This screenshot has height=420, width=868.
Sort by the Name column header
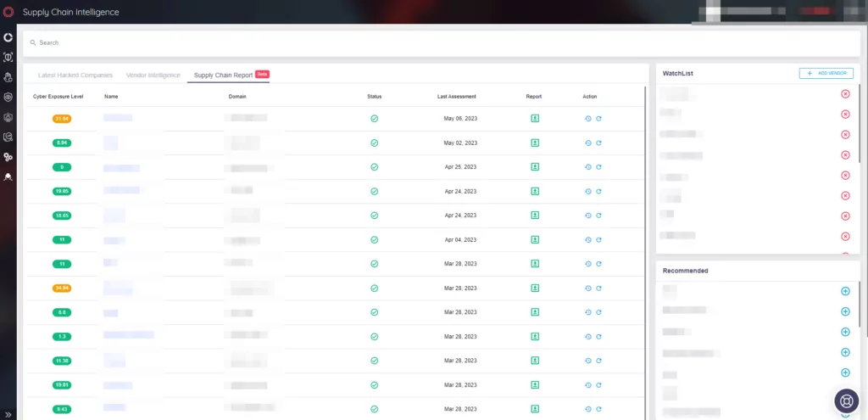111,97
